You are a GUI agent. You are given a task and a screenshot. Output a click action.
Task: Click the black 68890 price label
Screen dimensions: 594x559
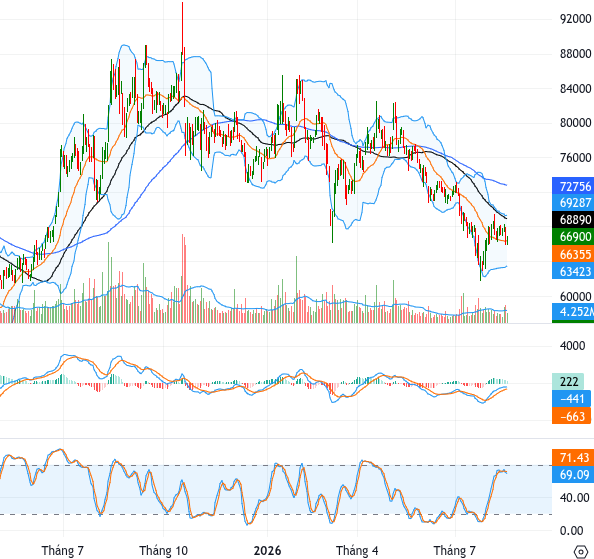pos(573,220)
